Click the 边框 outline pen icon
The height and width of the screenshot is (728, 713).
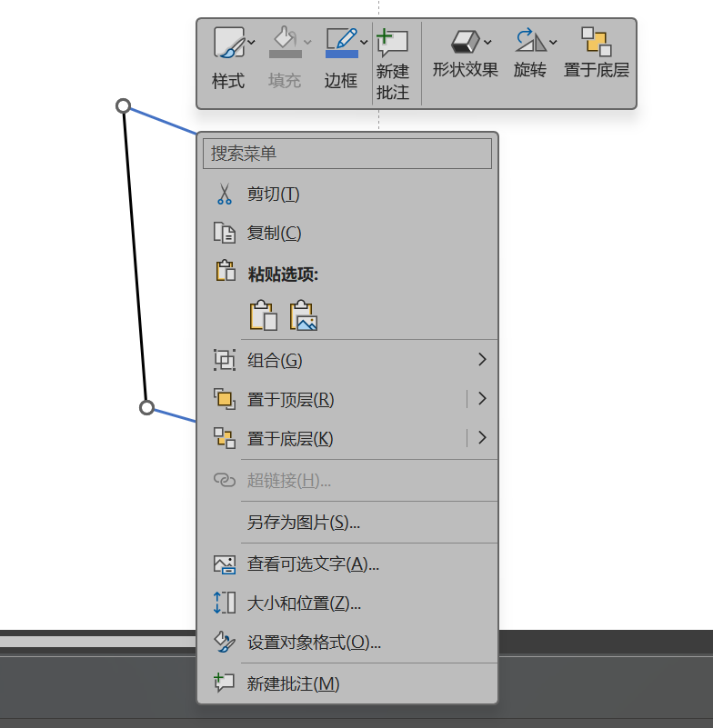[x=342, y=38]
